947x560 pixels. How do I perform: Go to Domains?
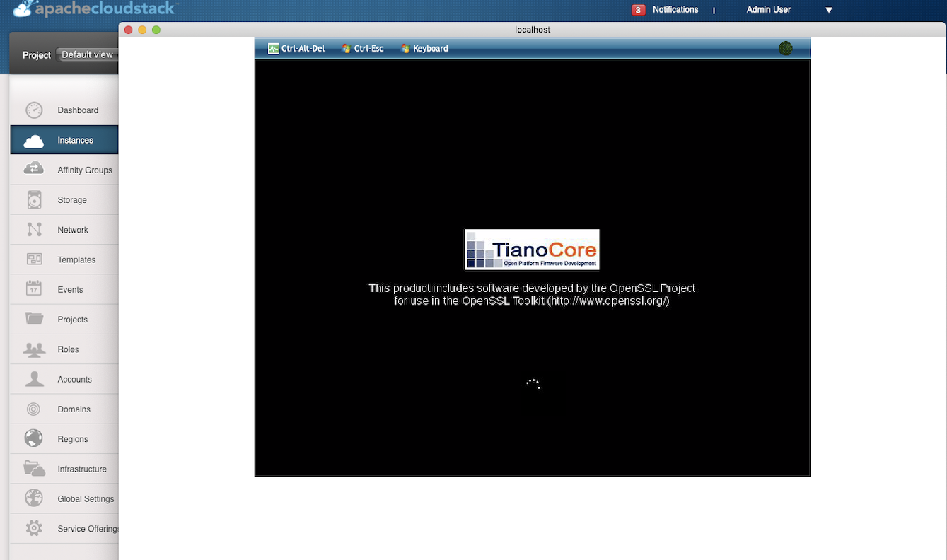pyautogui.click(x=64, y=409)
